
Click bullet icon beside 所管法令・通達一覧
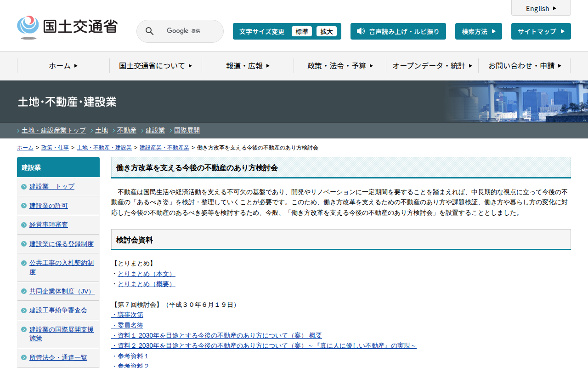pos(24,358)
